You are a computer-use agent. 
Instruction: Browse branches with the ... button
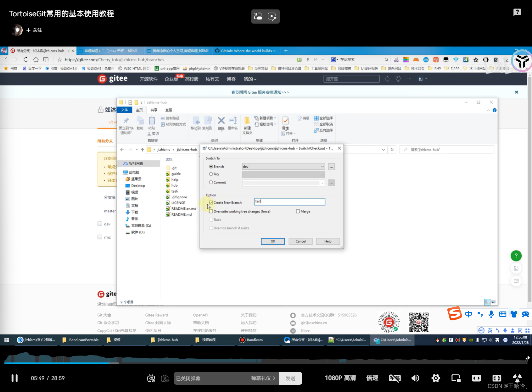coord(331,167)
